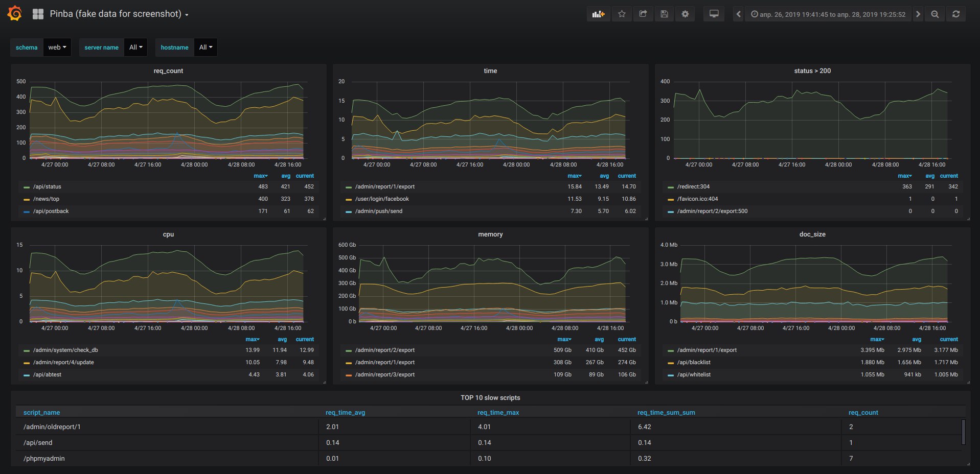980x474 pixels.
Task: Refresh dashboard using the refresh icon
Action: pos(956,14)
